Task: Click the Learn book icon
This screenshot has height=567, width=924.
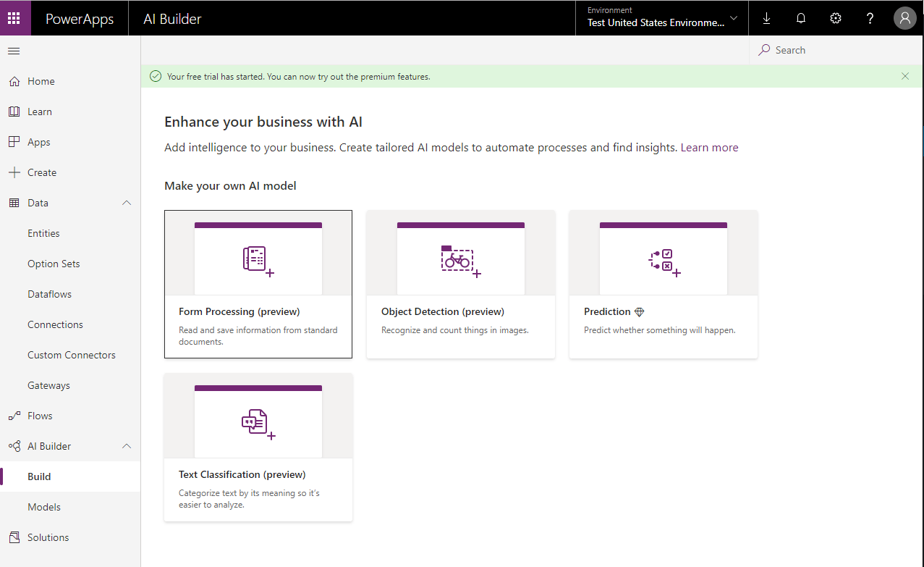Action: pyautogui.click(x=14, y=112)
